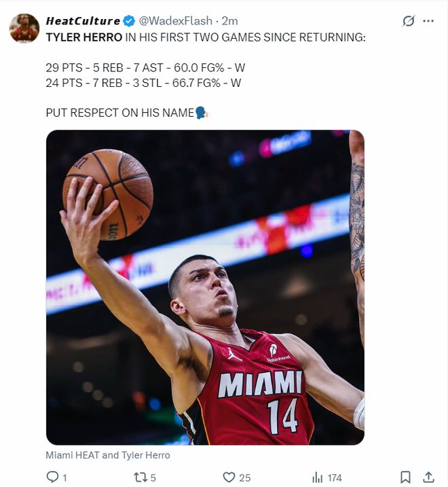Click the 174 views count
The width and height of the screenshot is (448, 487).
335,478
